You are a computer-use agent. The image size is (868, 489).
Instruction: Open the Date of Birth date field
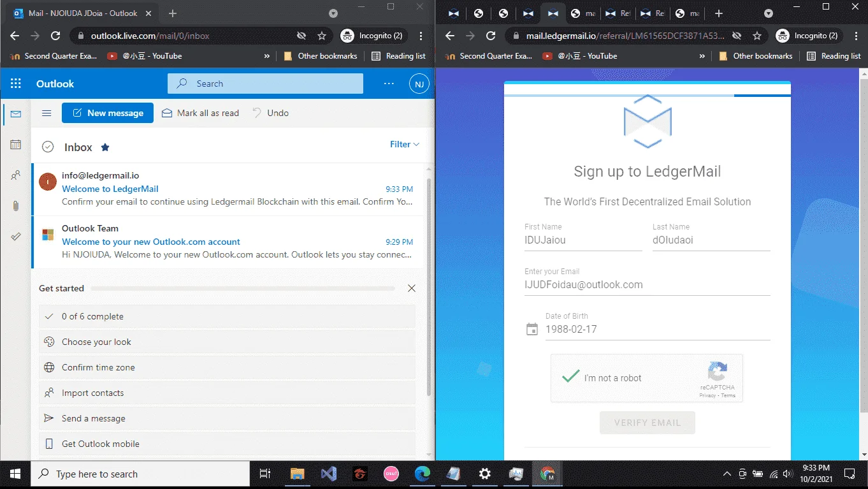(658, 330)
